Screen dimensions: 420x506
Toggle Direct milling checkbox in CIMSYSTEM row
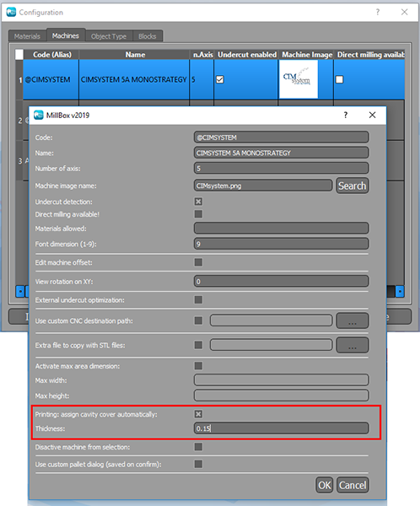click(339, 79)
